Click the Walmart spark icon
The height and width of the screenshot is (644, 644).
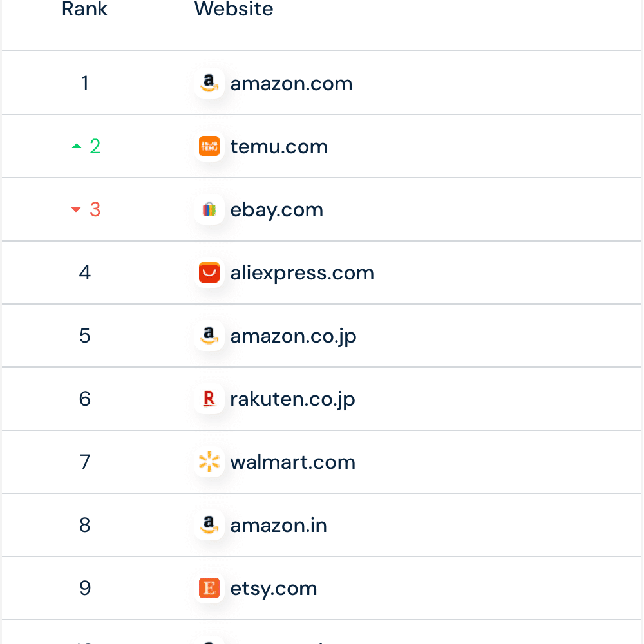coord(209,462)
